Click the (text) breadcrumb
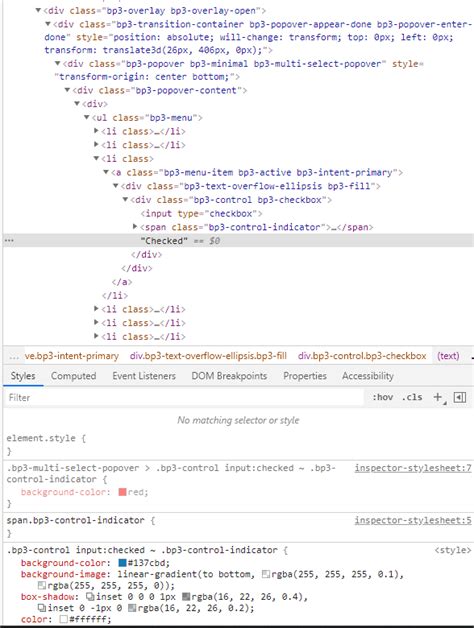474x628 pixels. click(x=448, y=356)
